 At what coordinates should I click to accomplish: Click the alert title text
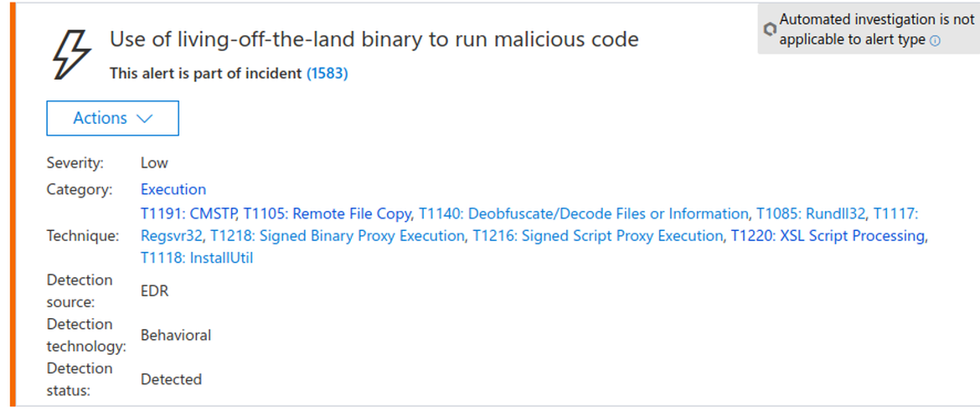(374, 39)
